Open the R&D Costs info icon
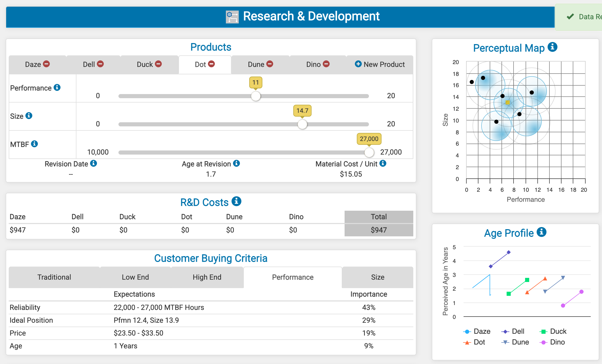Image resolution: width=602 pixels, height=364 pixels. (x=236, y=201)
